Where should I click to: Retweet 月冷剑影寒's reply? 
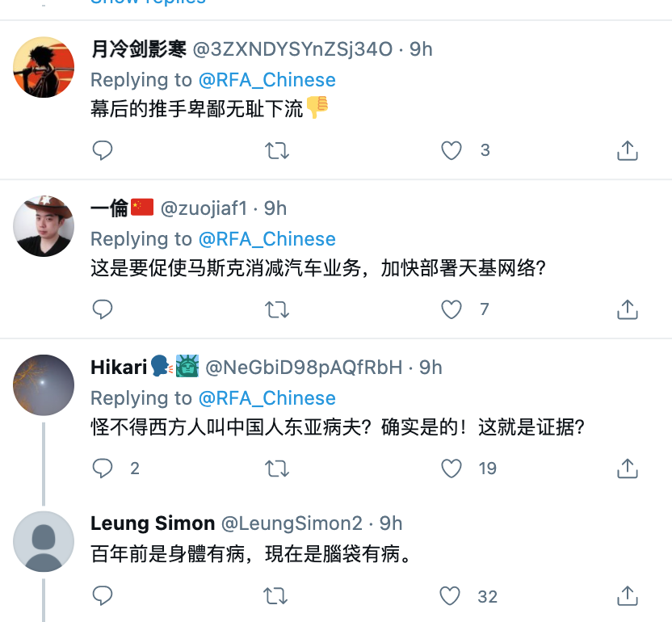[277, 150]
